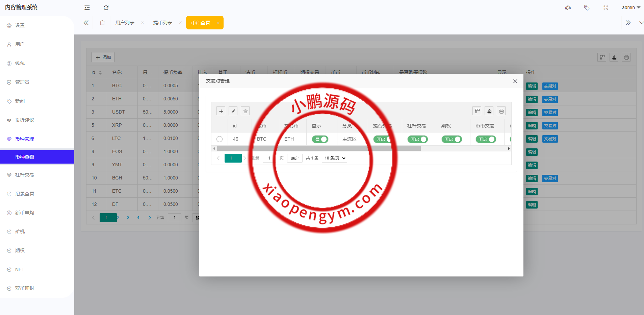Click the add (plus) icon in dialog toolbar
Image resolution: width=644 pixels, height=315 pixels.
[221, 111]
